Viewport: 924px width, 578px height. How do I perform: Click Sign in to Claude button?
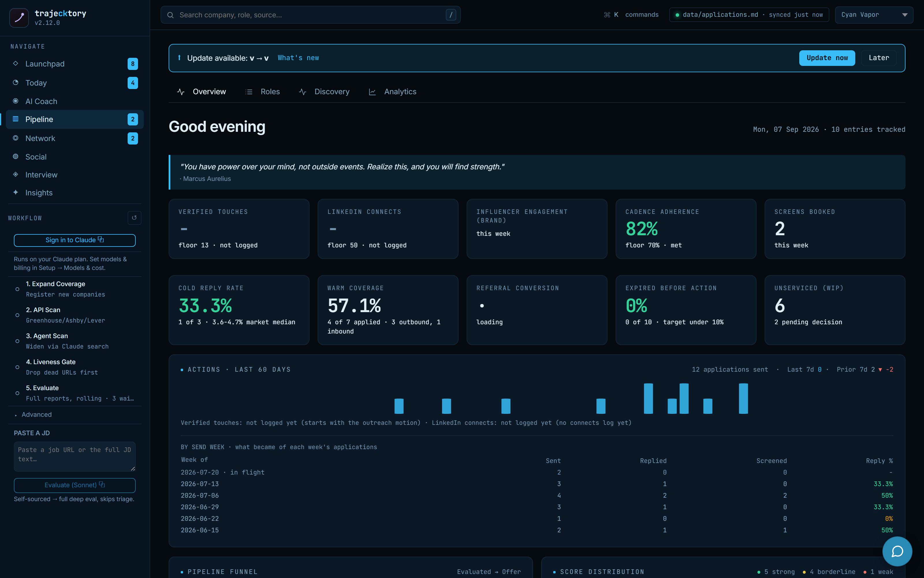point(75,240)
